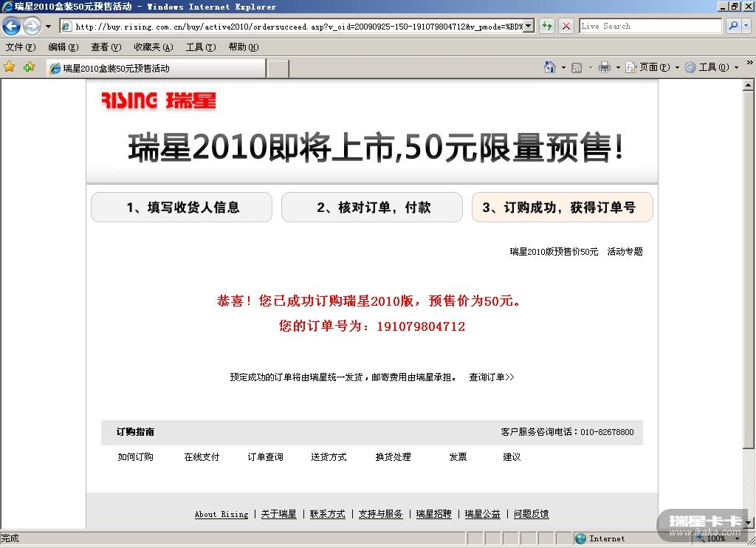Open the 在线支付 guide link
This screenshot has height=548, width=756.
point(202,457)
